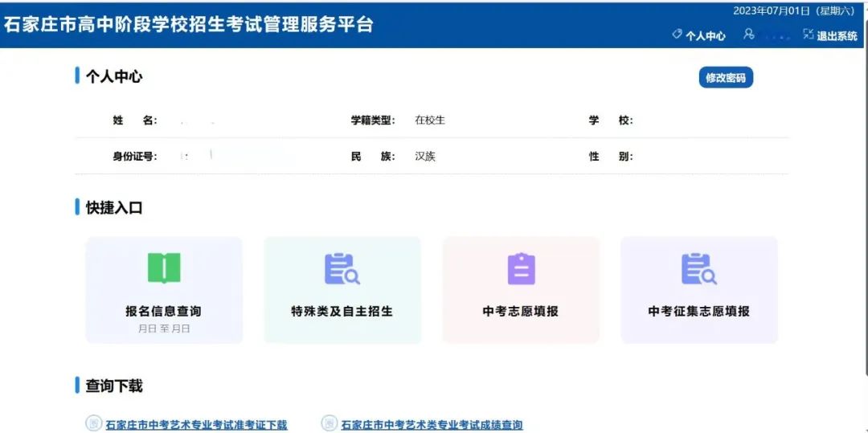The width and height of the screenshot is (868, 433).
Task: Click the document search icon above 中考征集志愿填报
Action: point(698,269)
